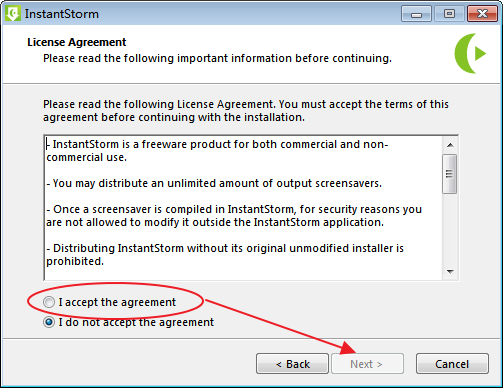Image resolution: width=503 pixels, height=388 pixels.
Task: Maximize the InstantStorm installer window
Action: (x=449, y=14)
